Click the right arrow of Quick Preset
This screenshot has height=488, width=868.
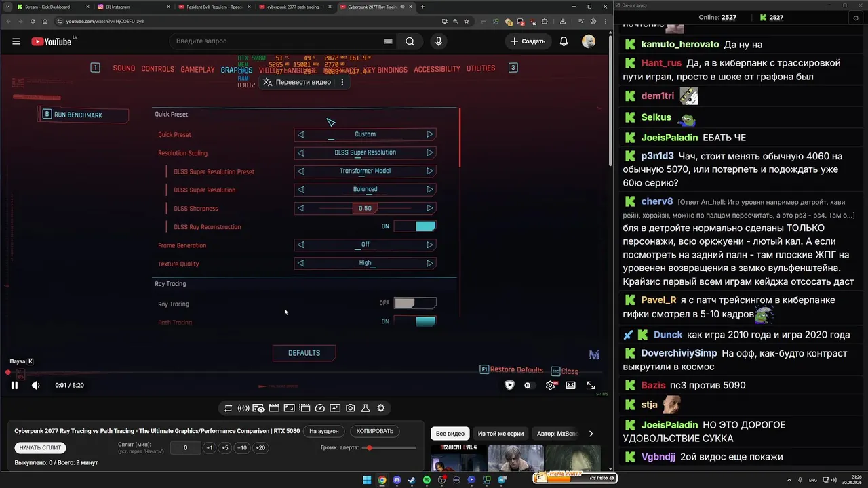429,134
